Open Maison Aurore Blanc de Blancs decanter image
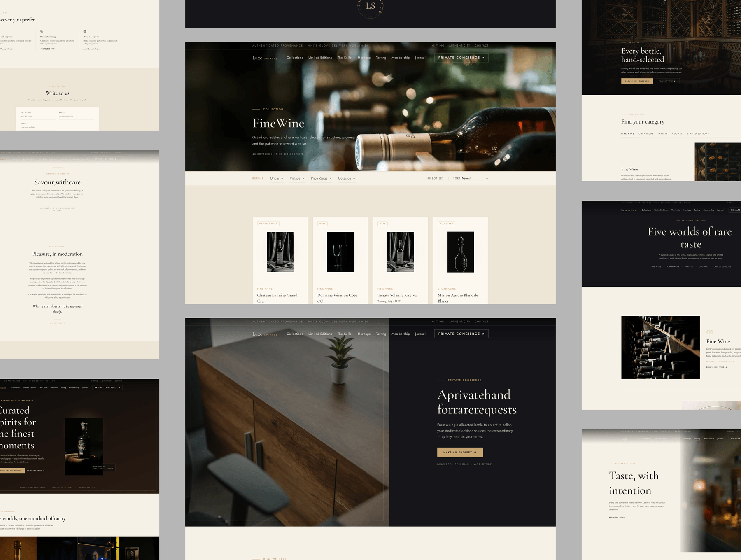 (x=461, y=252)
